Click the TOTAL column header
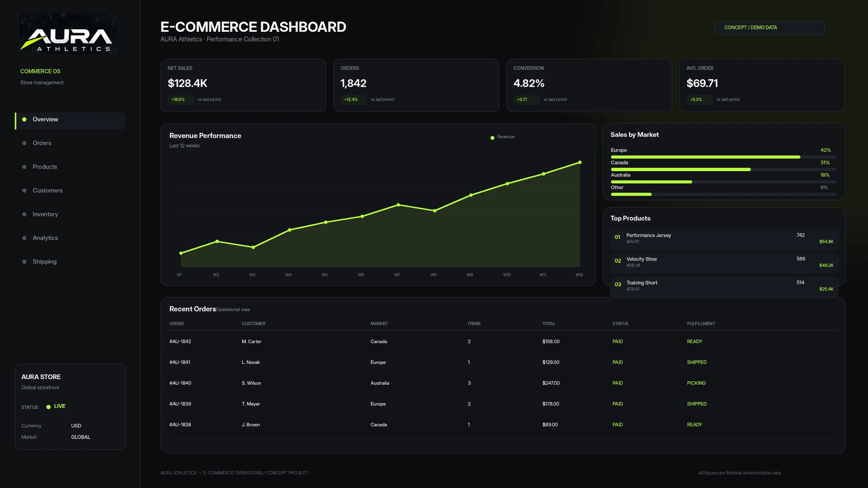 (548, 324)
